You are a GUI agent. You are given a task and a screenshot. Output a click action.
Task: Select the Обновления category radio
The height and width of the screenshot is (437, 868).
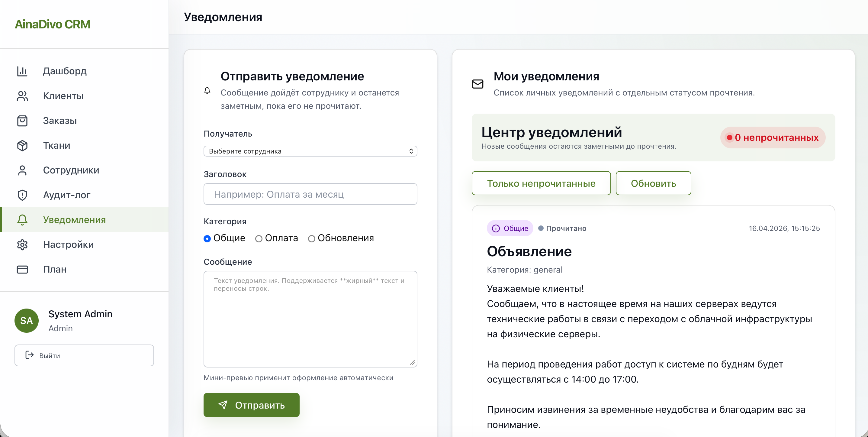311,239
